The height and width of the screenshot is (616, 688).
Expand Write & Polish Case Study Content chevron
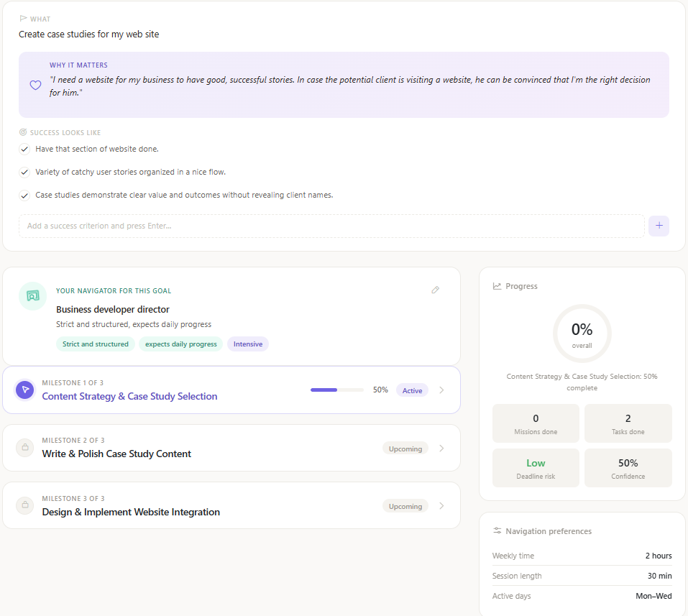coord(442,449)
